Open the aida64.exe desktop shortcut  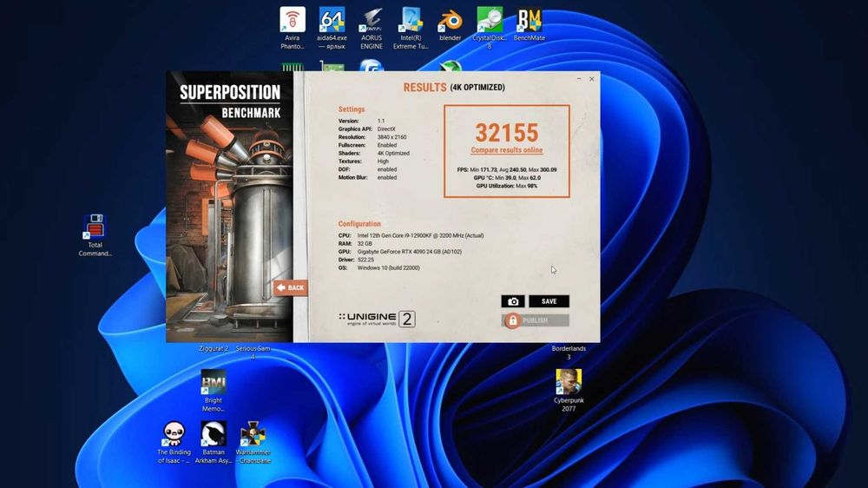point(332,28)
